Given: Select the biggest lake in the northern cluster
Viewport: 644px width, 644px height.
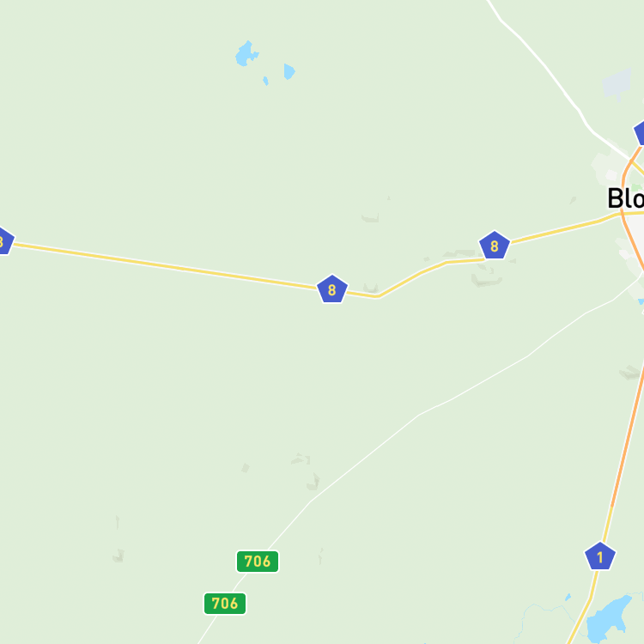Looking at the screenshot, I should pos(246,54).
